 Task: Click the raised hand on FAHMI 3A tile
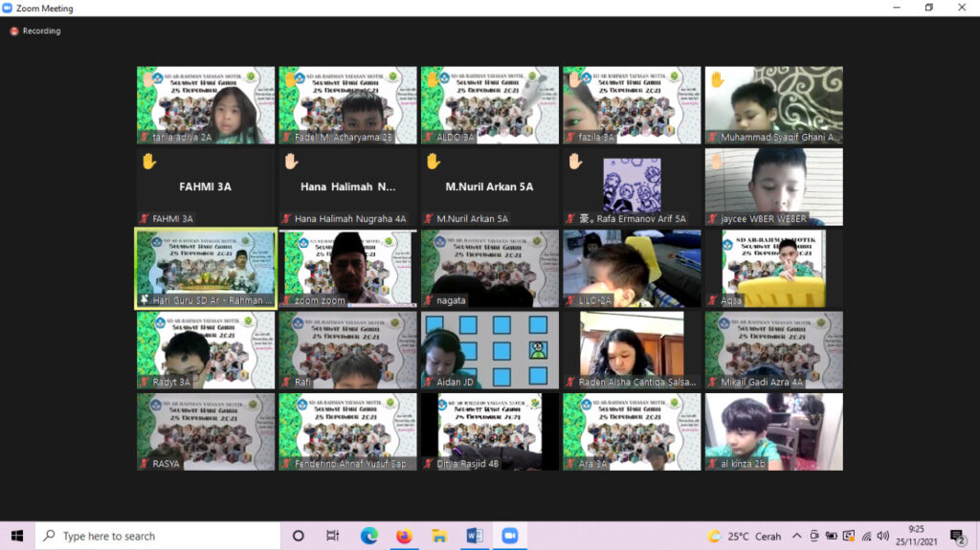tap(148, 162)
